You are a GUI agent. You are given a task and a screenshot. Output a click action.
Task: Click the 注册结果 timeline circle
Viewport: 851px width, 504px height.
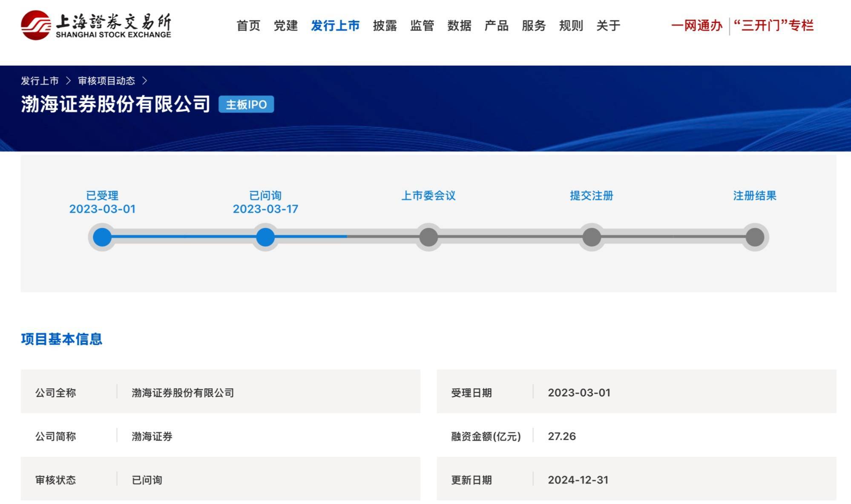point(755,237)
